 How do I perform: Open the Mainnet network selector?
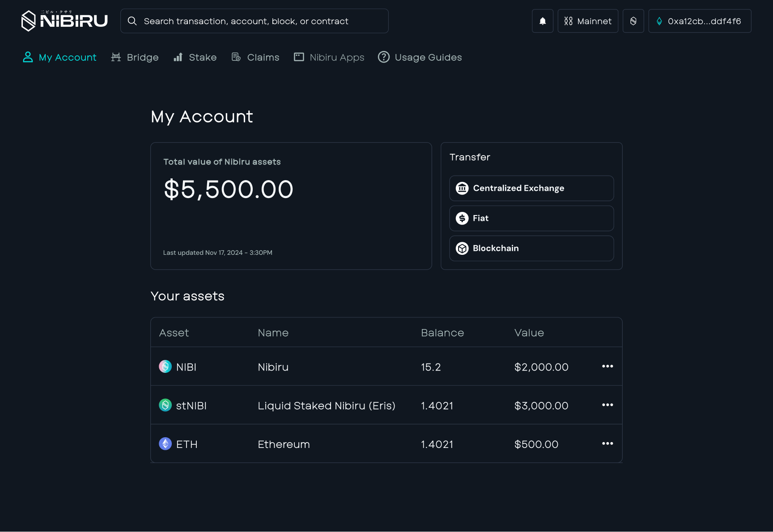(x=587, y=21)
